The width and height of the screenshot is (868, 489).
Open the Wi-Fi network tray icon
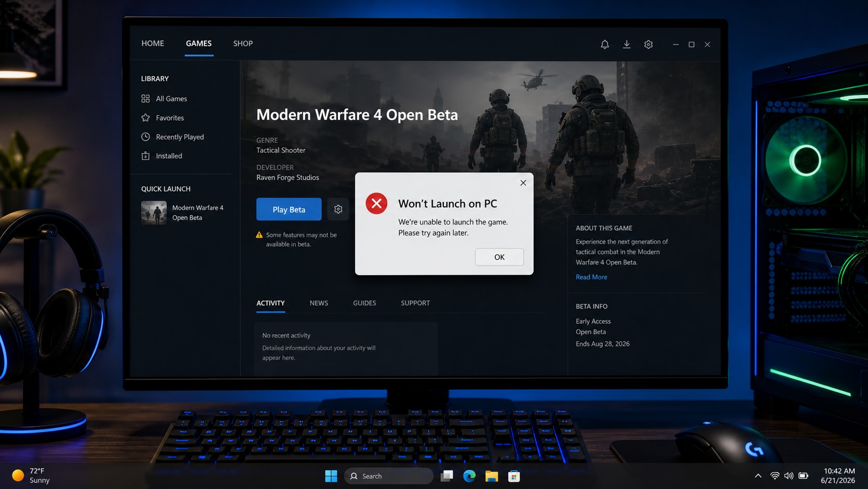(775, 476)
